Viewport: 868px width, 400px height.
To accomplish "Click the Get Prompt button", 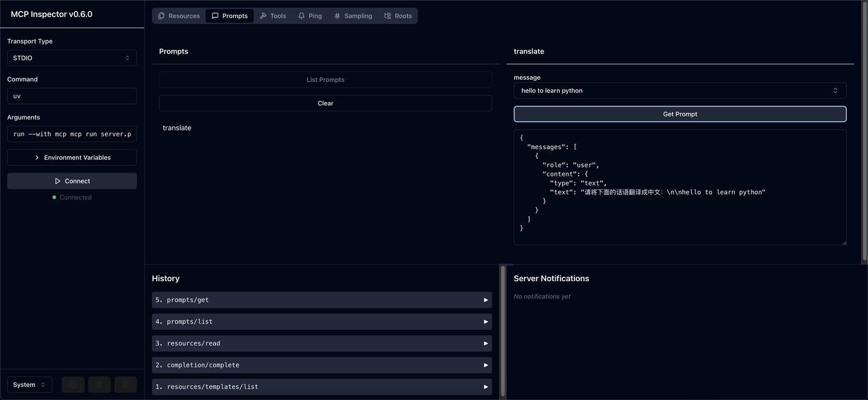I will tap(680, 114).
